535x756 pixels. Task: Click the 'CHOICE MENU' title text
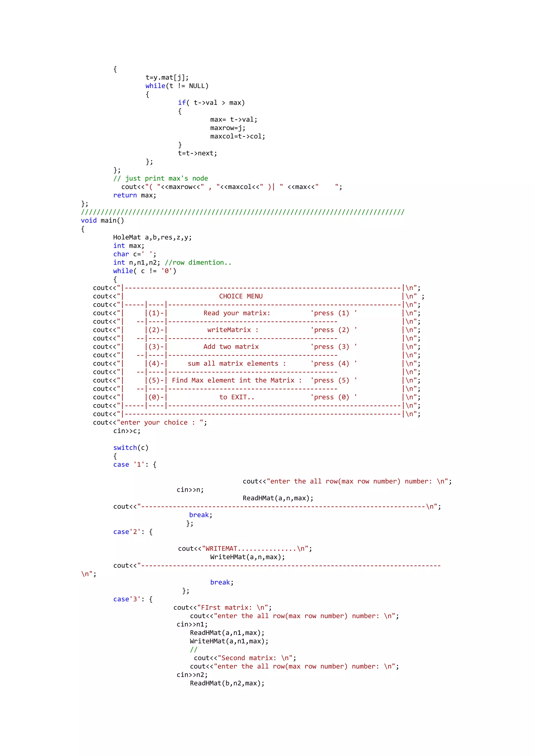tap(241, 296)
